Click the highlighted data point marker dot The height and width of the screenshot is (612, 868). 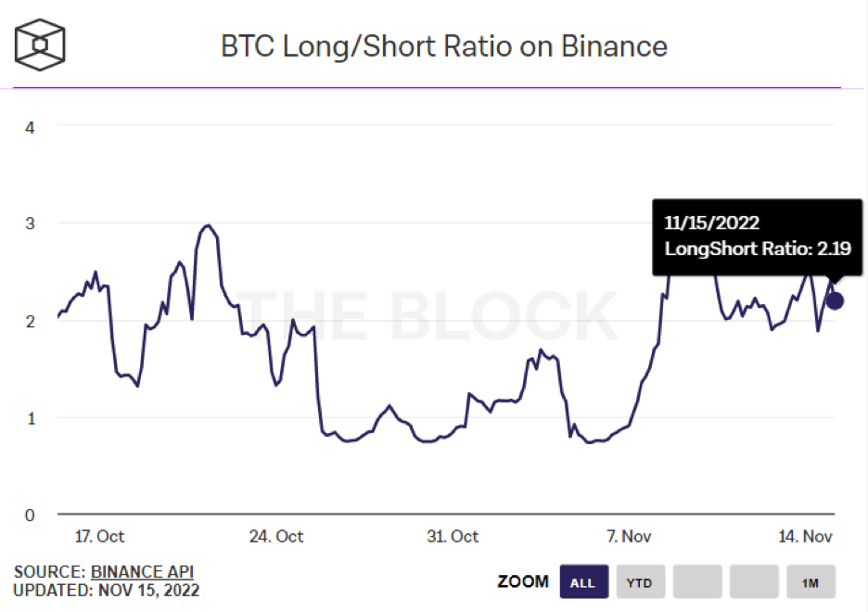click(x=835, y=300)
